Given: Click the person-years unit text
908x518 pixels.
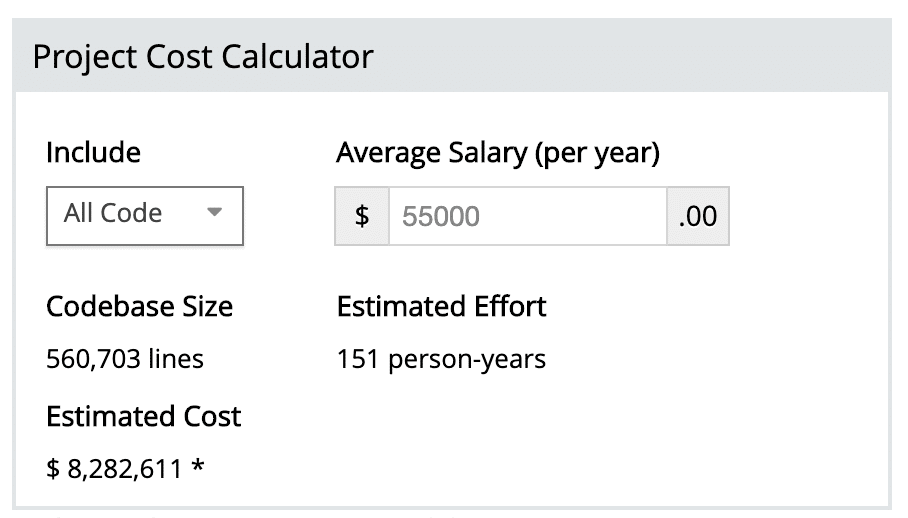Looking at the screenshot, I should pos(466,359).
